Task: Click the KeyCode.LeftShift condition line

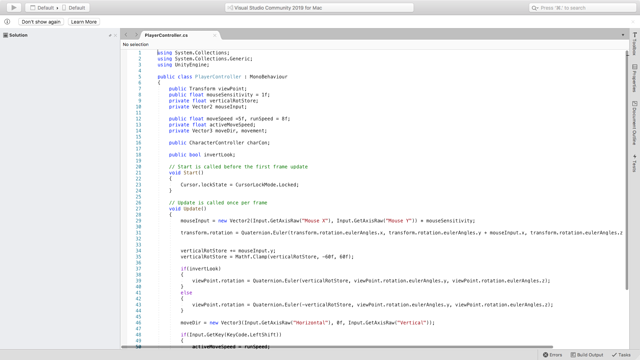Action: [231, 335]
